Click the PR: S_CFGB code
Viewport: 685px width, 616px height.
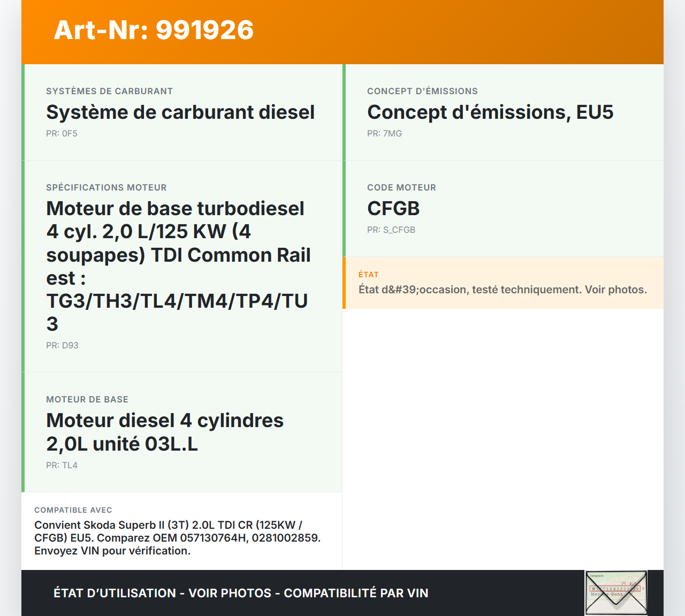click(391, 230)
